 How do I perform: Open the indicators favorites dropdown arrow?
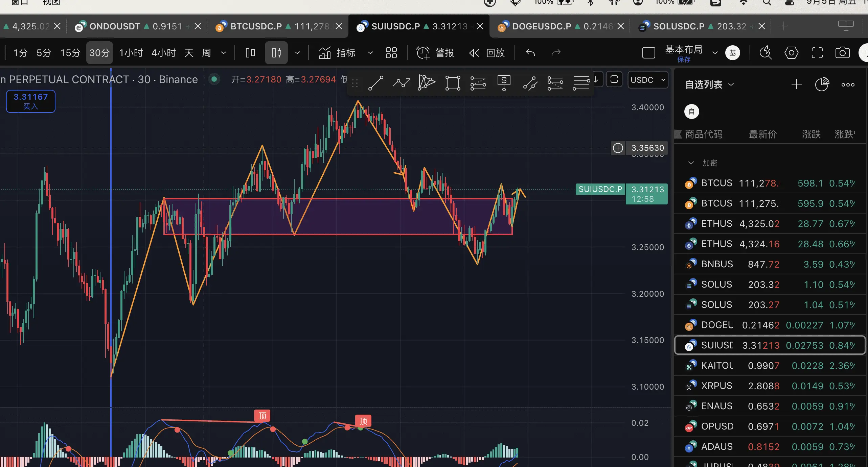pyautogui.click(x=370, y=53)
